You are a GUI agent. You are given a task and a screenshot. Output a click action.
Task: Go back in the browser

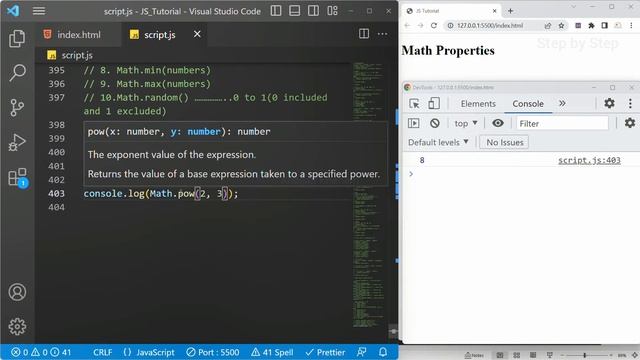407,25
